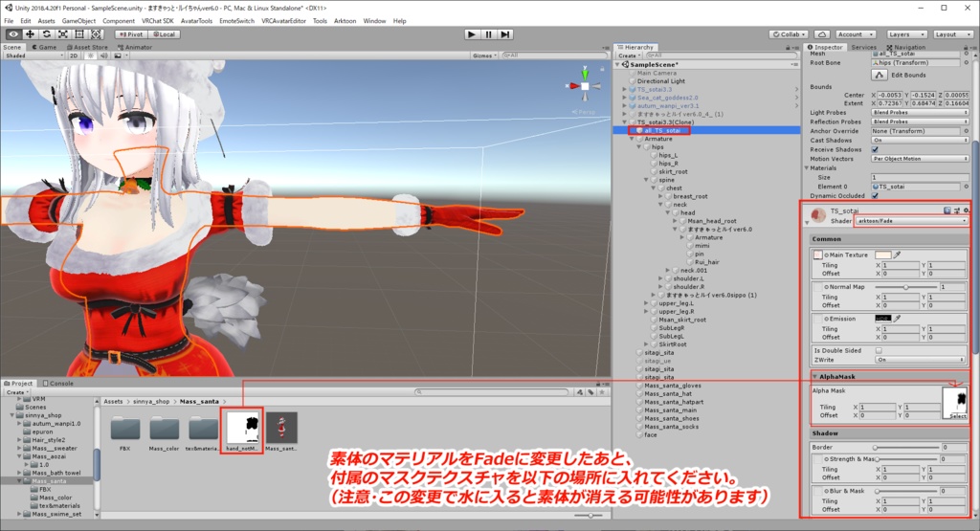
Task: Select the combined Transform tool
Action: [96, 34]
